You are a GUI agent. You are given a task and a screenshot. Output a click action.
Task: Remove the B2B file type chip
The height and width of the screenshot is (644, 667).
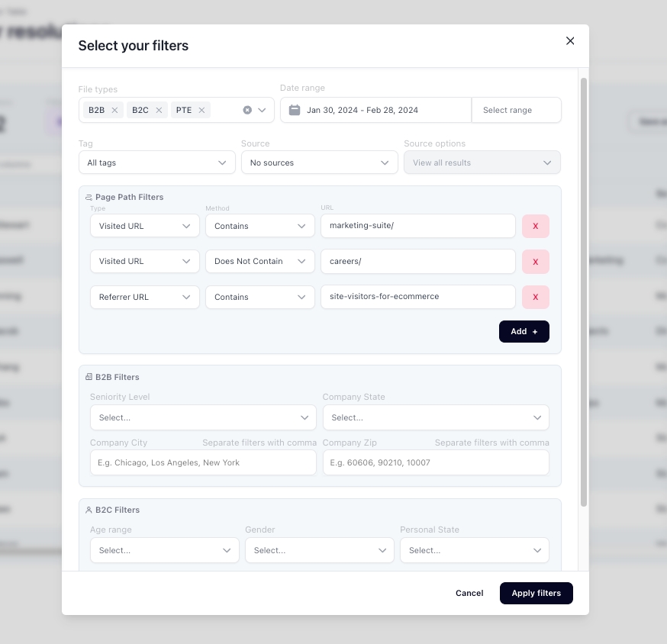[x=114, y=110]
